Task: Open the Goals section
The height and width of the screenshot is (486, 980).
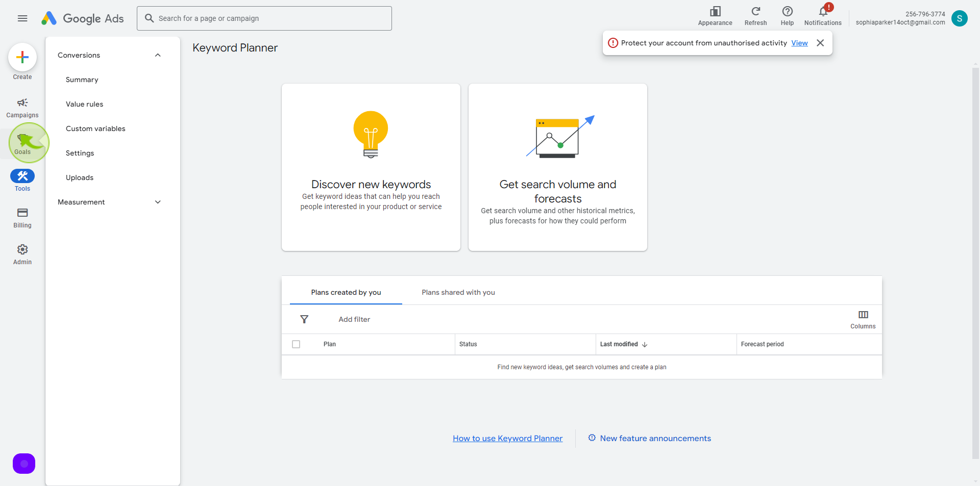Action: [22, 144]
